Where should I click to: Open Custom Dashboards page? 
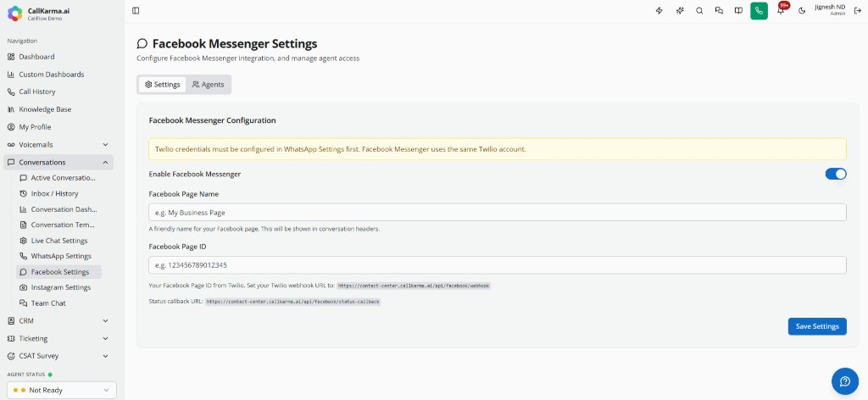point(58,74)
